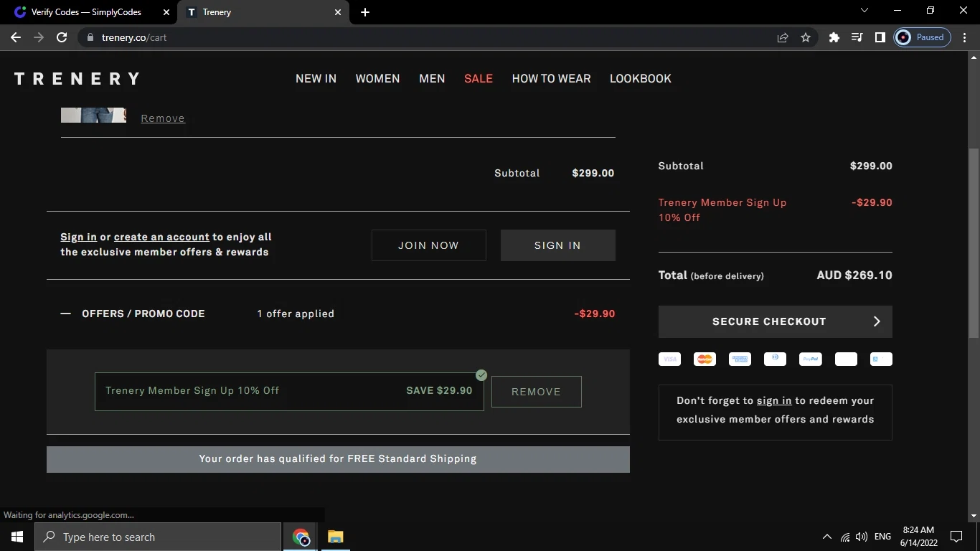Open the browser extensions puzzle icon
The width and height of the screenshot is (980, 551).
click(834, 37)
